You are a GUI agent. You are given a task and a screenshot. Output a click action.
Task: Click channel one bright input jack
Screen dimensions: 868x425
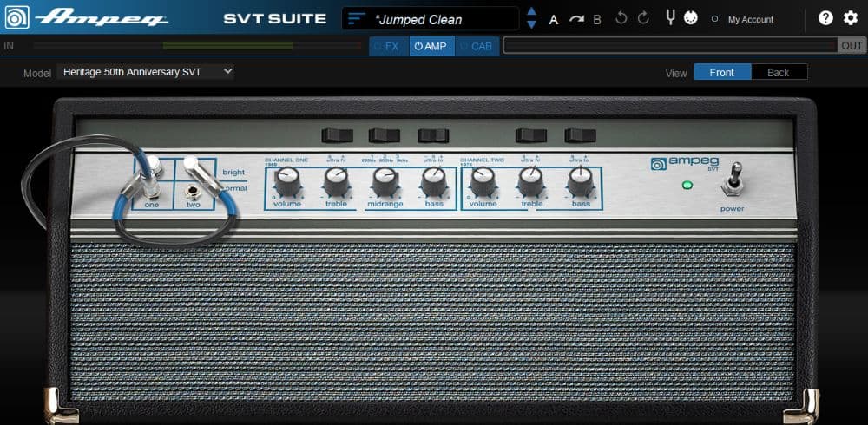[x=152, y=166]
